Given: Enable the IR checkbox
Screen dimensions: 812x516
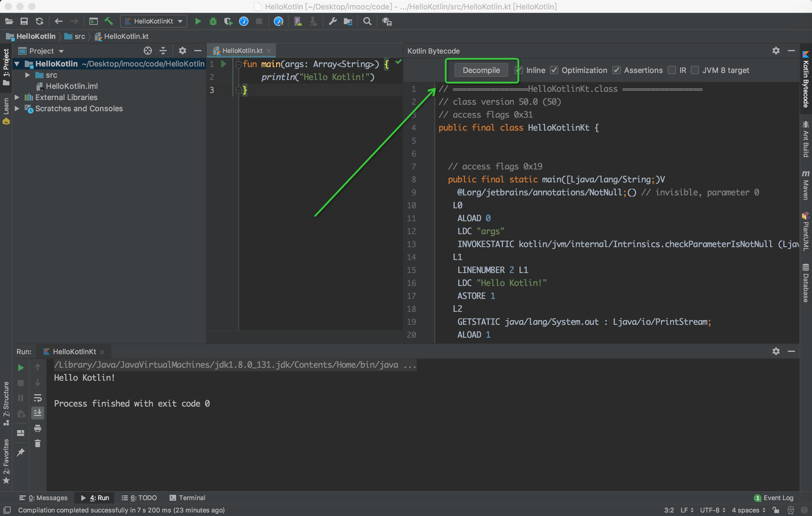Looking at the screenshot, I should [x=672, y=70].
